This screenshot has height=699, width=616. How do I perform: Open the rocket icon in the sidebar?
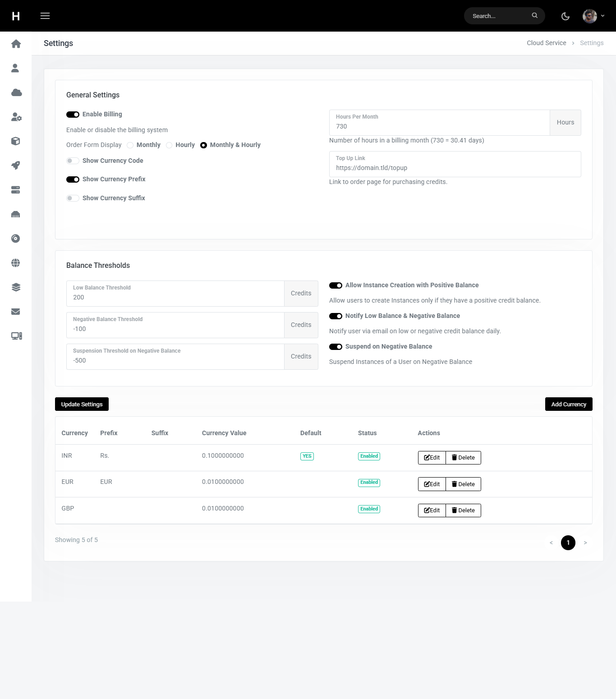coord(16,166)
